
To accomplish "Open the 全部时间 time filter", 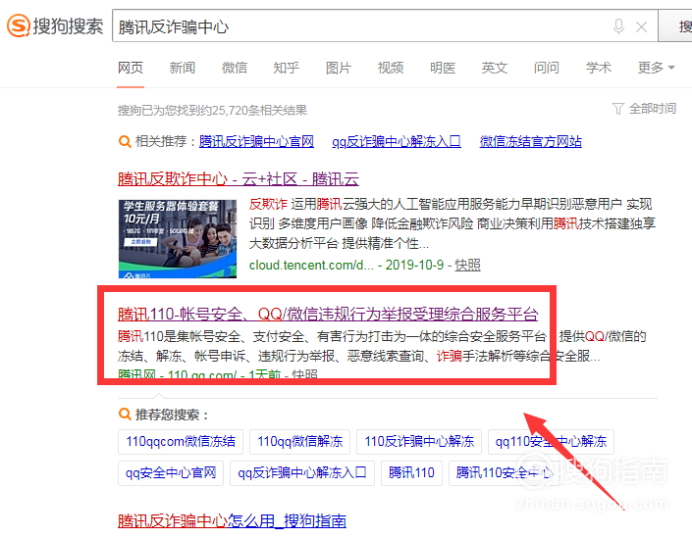I will (644, 109).
